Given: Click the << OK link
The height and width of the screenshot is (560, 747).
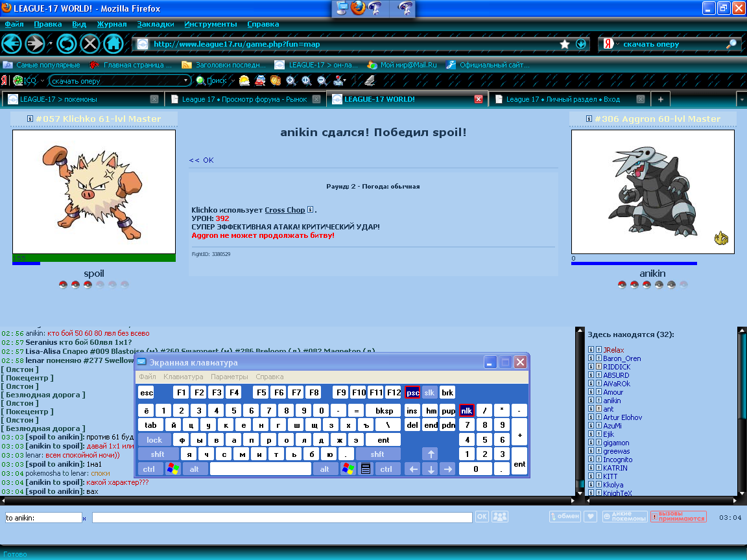Looking at the screenshot, I should pos(202,160).
